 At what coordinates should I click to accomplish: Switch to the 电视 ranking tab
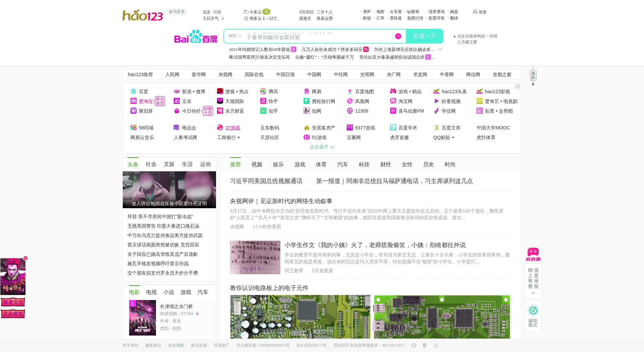click(x=152, y=292)
